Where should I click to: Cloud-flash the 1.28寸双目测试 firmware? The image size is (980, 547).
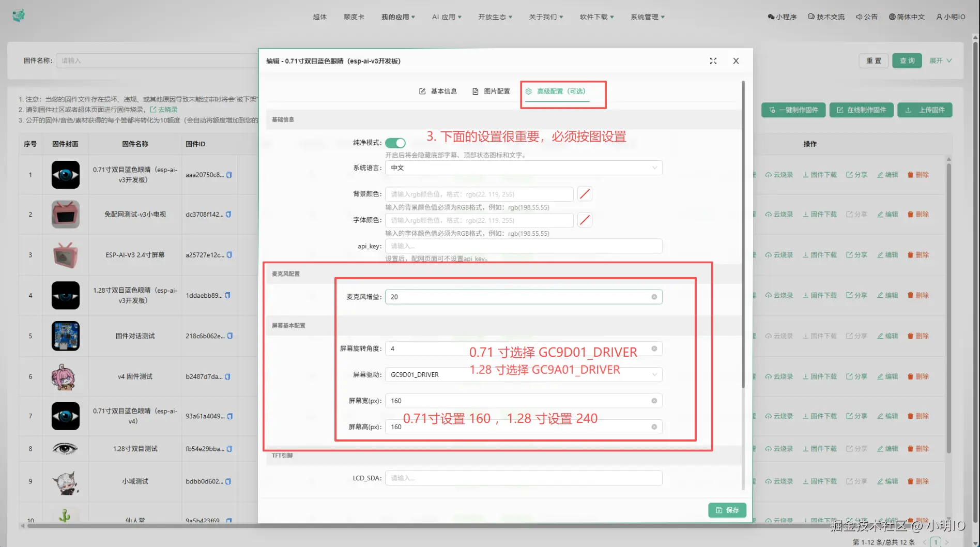(x=779, y=449)
